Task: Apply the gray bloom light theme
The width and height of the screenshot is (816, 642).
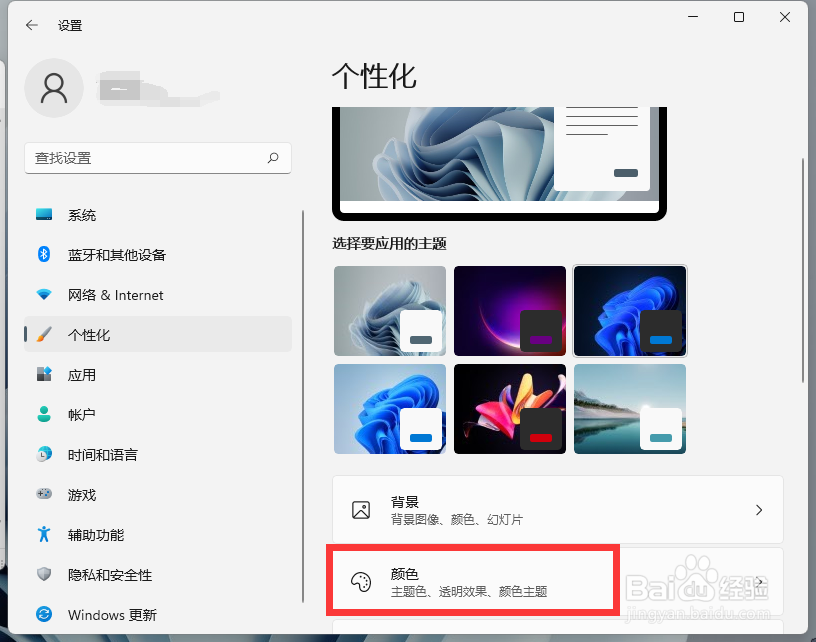Action: (390, 311)
